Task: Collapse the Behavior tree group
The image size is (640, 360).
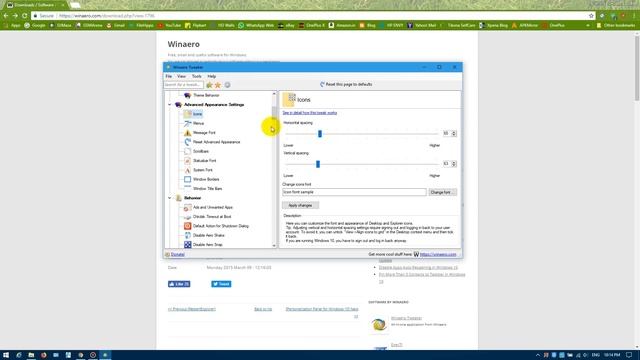Action: (170, 198)
